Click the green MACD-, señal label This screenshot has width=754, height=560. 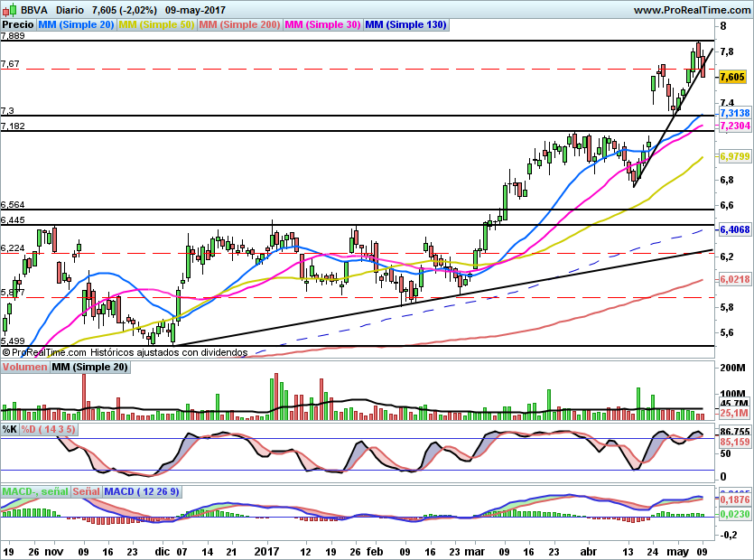point(35,491)
